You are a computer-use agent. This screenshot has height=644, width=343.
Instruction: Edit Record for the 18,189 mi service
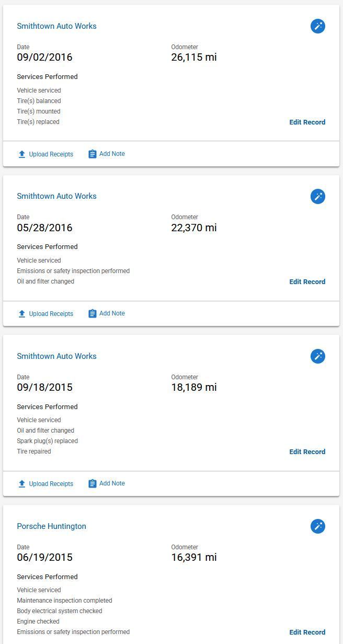307,451
